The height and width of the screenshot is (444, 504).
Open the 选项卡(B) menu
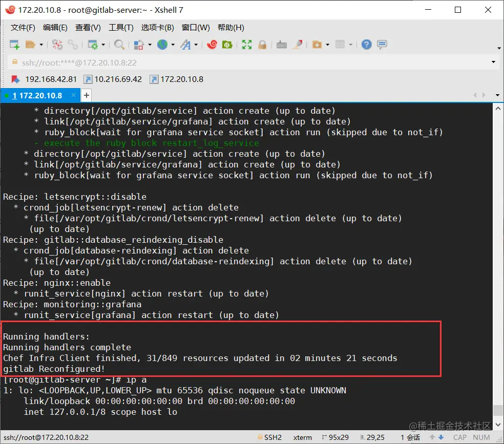pos(158,28)
